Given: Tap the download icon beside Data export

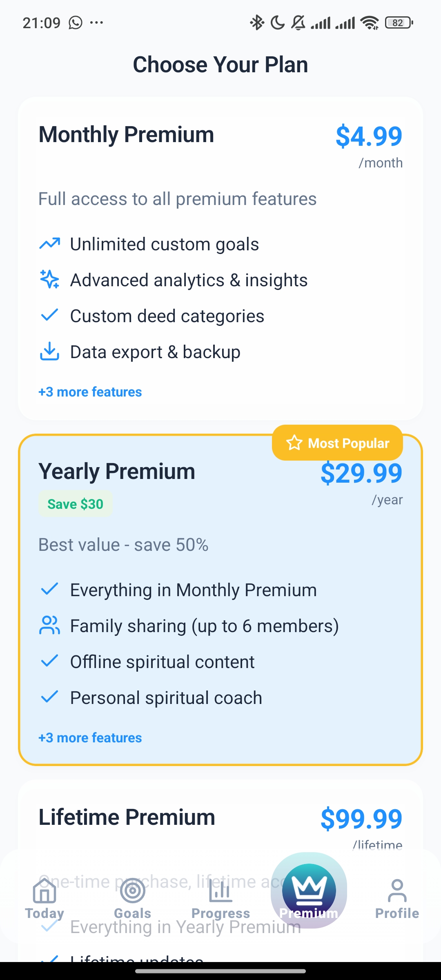Looking at the screenshot, I should [49, 352].
